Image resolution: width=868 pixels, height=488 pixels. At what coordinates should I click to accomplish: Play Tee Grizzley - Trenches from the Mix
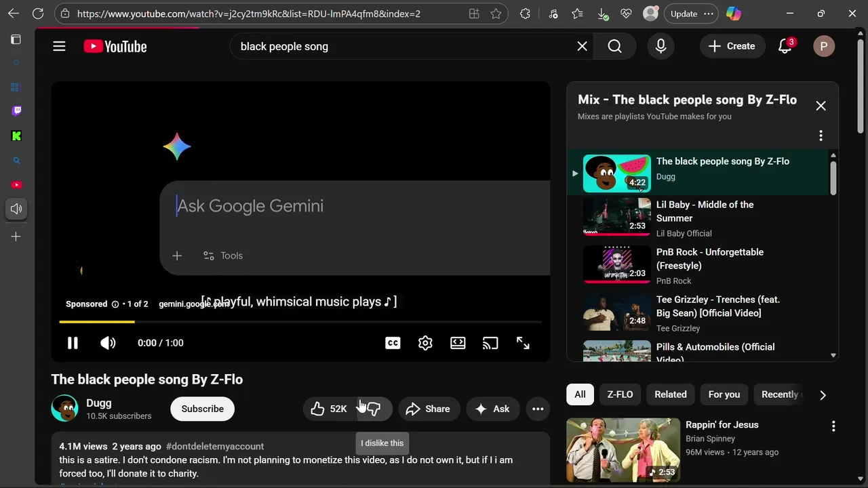tap(698, 312)
